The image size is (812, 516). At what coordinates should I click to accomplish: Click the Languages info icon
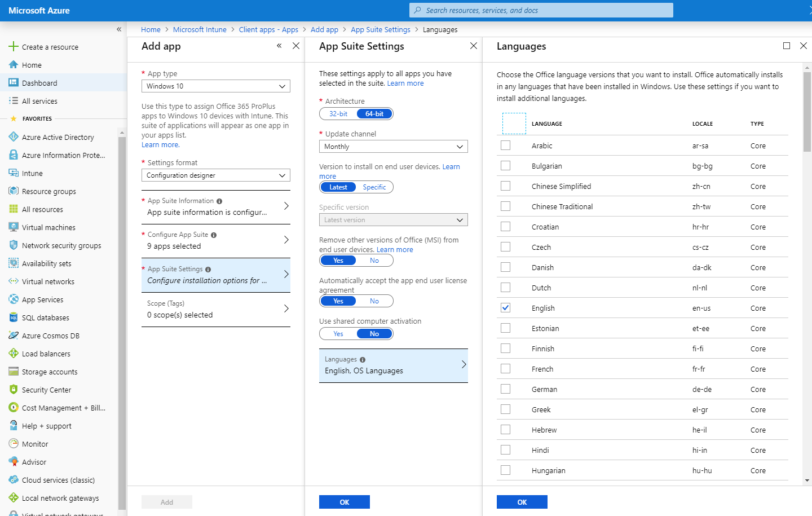click(363, 360)
